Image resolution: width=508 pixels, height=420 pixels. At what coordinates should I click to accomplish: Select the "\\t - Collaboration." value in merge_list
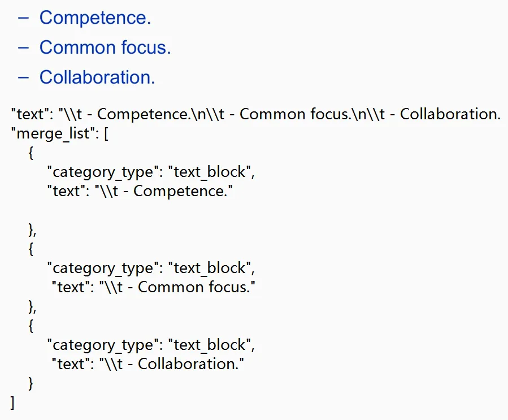pyautogui.click(x=171, y=364)
